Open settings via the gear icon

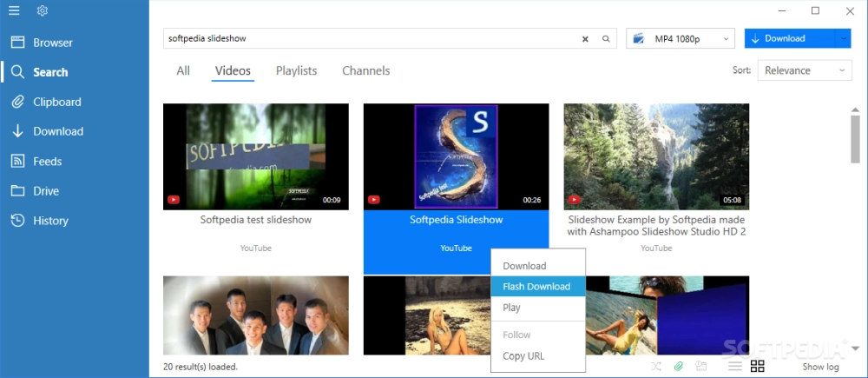tap(43, 11)
